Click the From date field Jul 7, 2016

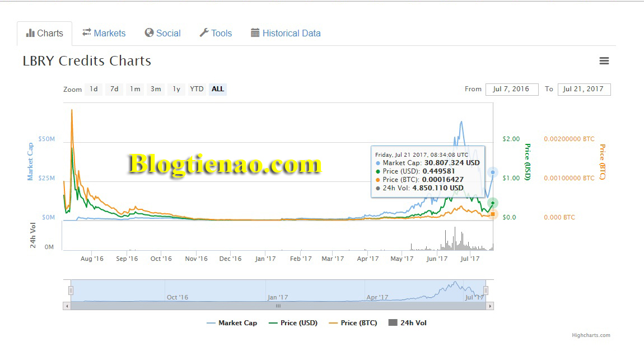point(512,89)
